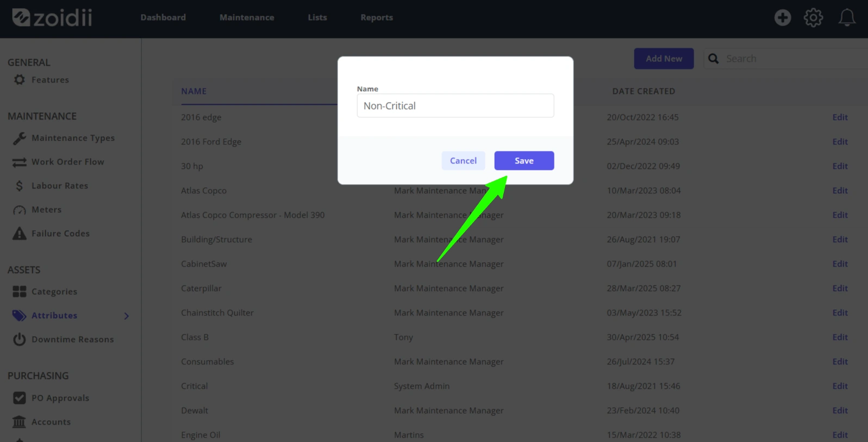This screenshot has height=442, width=868.
Task: Click the Meters gauge icon
Action: tap(20, 210)
